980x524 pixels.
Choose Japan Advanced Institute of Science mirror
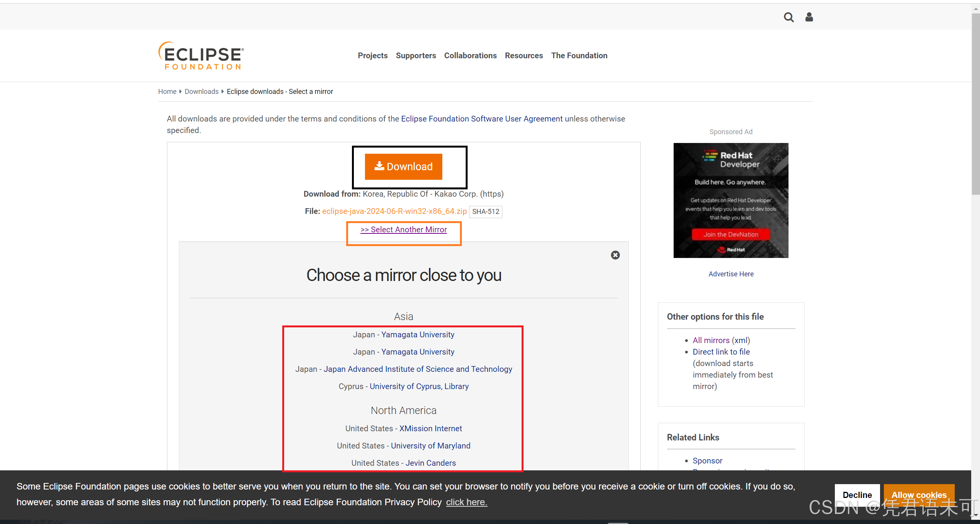417,369
